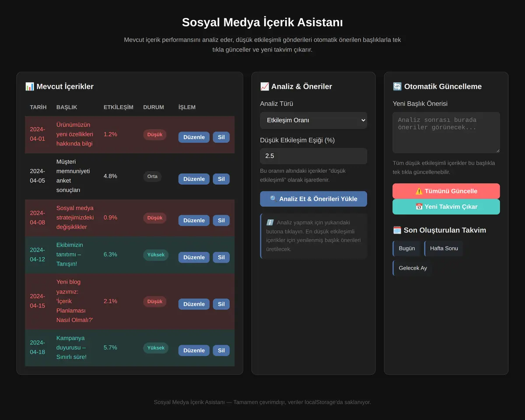
Task: Click the info icon in the analysis hint box
Action: coord(270,223)
